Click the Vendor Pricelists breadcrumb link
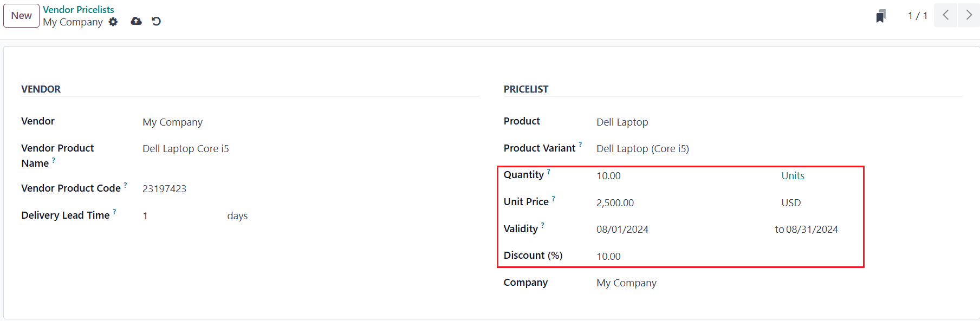 click(x=79, y=10)
